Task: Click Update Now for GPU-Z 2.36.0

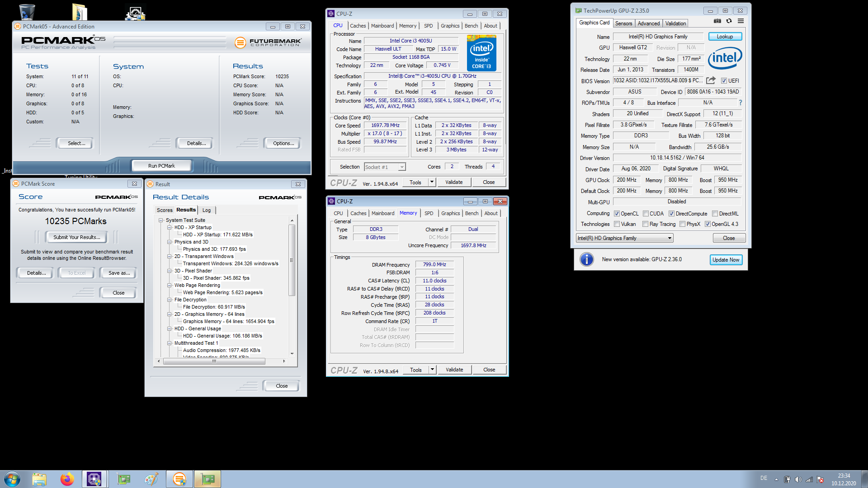Action: pos(726,260)
